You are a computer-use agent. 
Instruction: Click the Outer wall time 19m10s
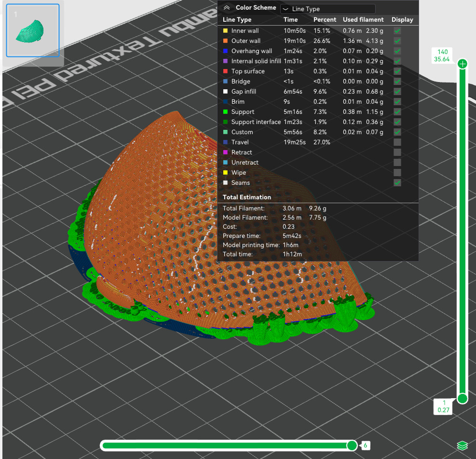click(295, 41)
